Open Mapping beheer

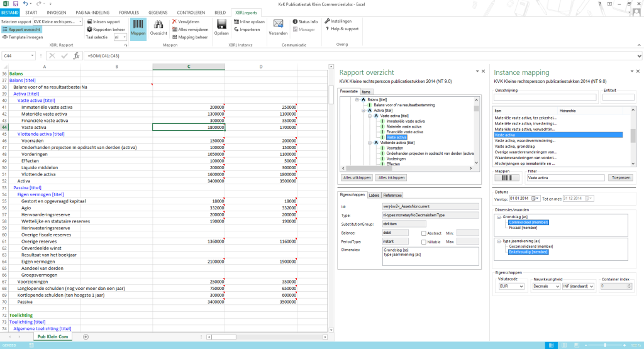pyautogui.click(x=190, y=37)
